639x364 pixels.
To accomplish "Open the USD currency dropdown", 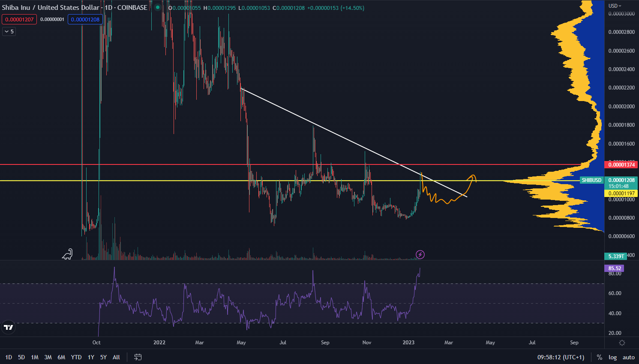I will [x=615, y=6].
